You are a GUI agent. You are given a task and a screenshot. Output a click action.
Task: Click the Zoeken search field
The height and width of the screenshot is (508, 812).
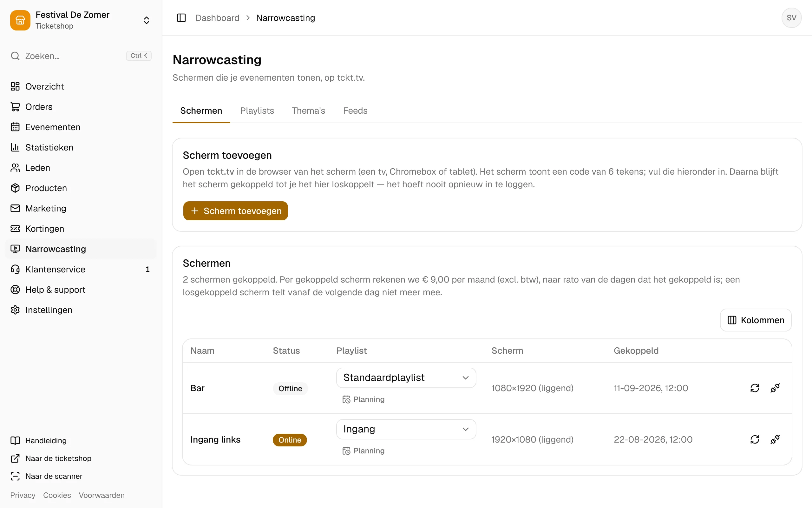click(x=81, y=56)
